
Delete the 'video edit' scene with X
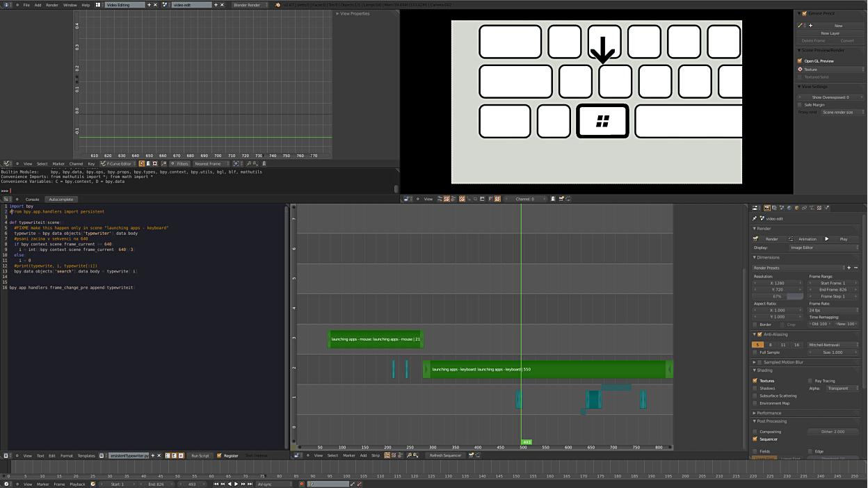222,5
